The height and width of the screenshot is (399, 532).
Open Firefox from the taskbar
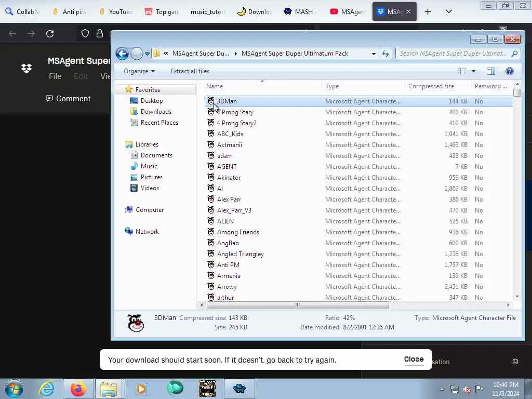78,389
